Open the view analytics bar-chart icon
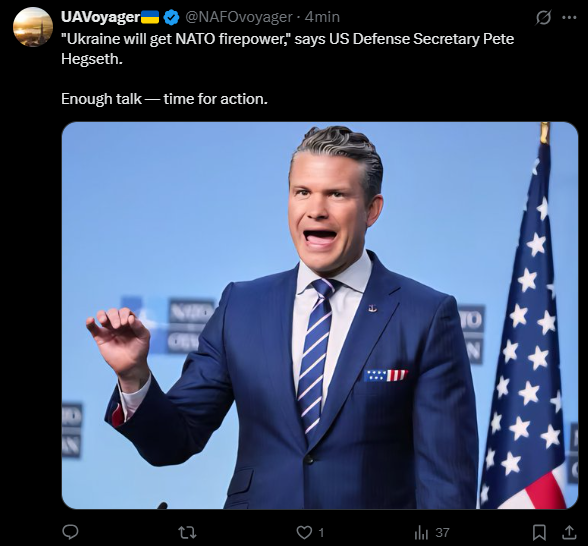 pyautogui.click(x=421, y=532)
